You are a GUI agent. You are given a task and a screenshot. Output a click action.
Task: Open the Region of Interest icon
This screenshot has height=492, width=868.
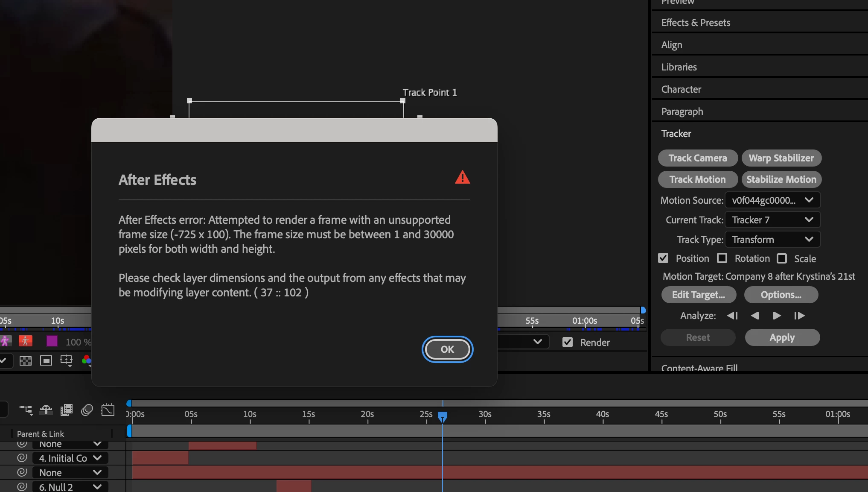(x=66, y=360)
